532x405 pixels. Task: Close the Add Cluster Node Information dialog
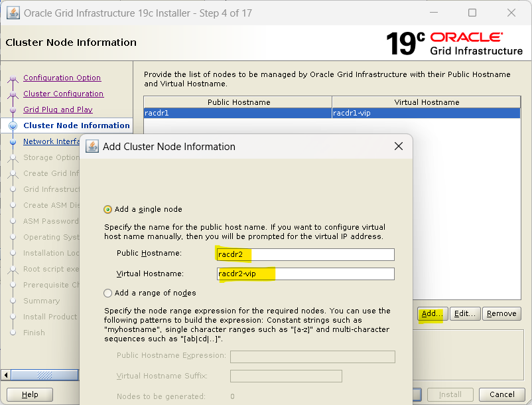coord(399,146)
